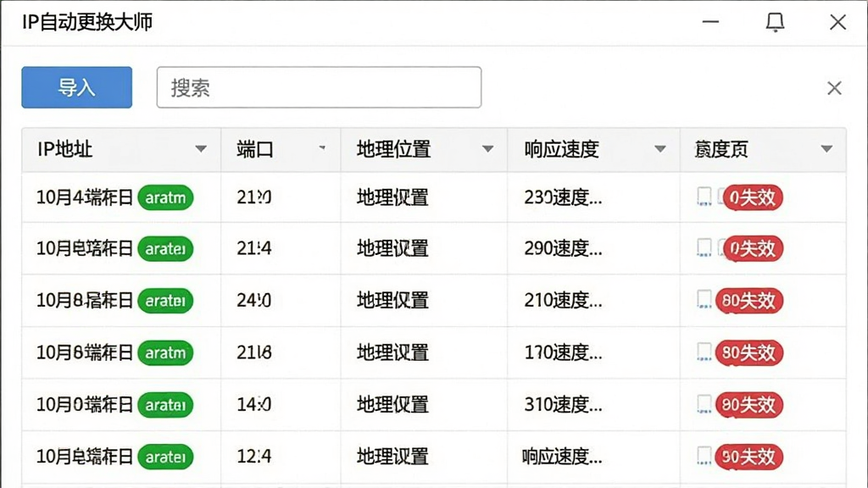The width and height of the screenshot is (868, 488).
Task: Click the green tag in the 290速度 row
Action: (165, 248)
